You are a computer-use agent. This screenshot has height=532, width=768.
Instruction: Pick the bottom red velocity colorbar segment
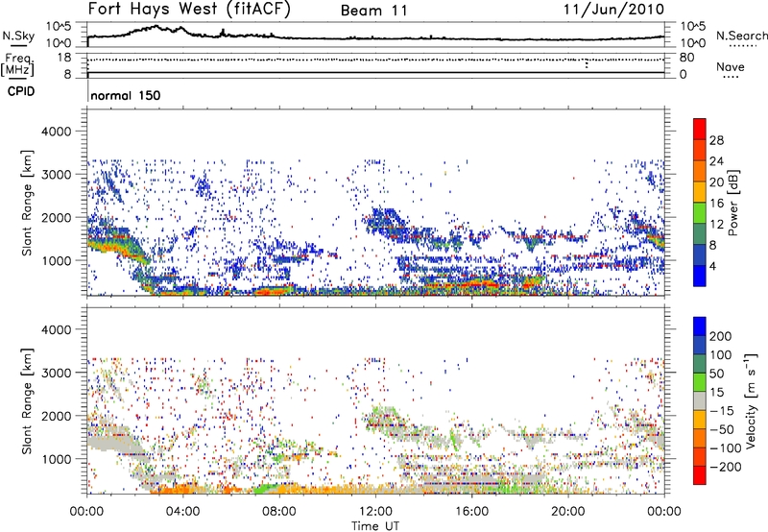pos(700,475)
